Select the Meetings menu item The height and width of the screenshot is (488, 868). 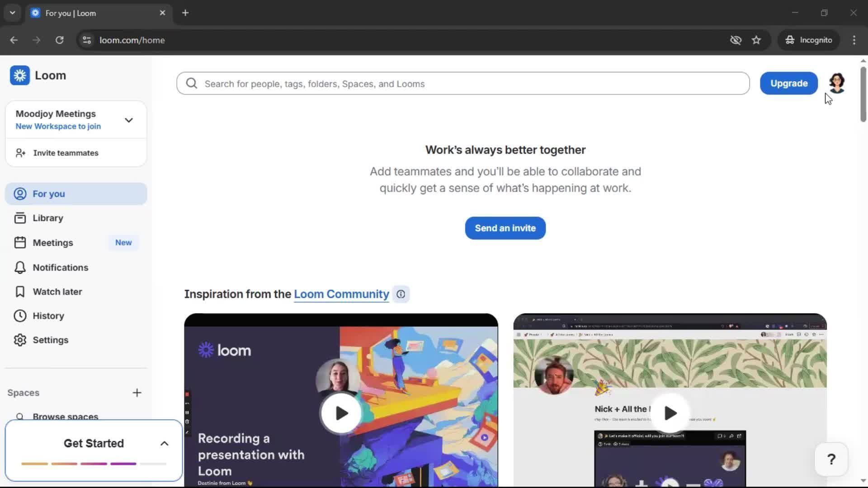click(53, 243)
